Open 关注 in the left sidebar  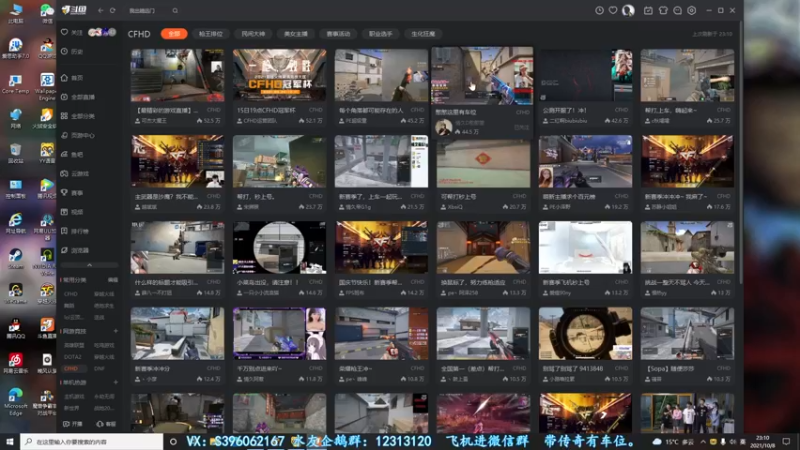click(72, 32)
